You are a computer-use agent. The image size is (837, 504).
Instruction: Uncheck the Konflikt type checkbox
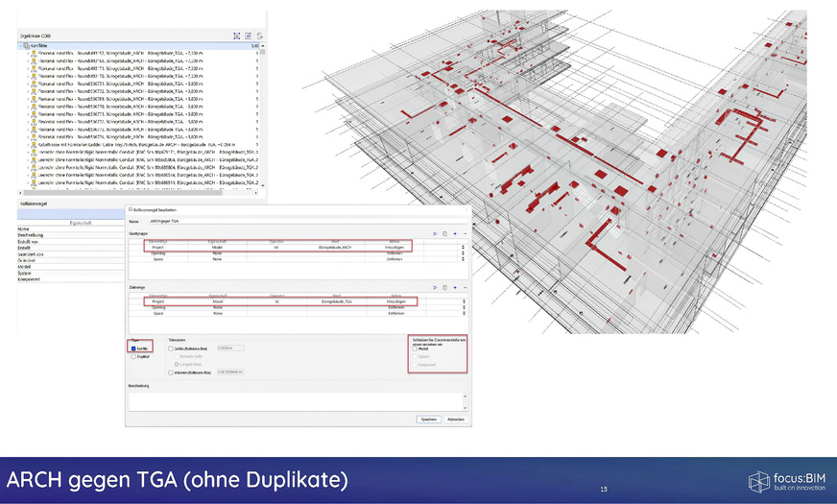point(132,348)
